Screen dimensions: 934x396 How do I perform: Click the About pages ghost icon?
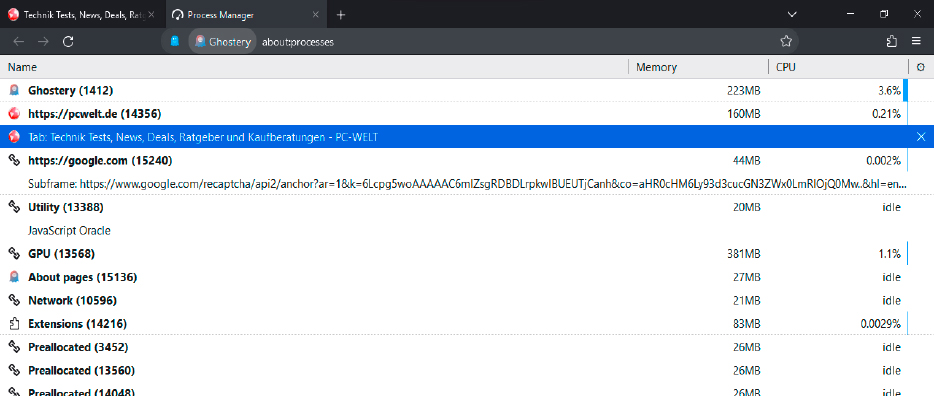(14, 277)
